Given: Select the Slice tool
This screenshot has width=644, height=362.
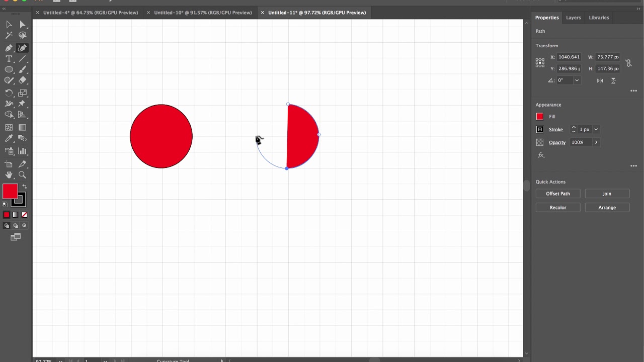Looking at the screenshot, I should [x=23, y=164].
